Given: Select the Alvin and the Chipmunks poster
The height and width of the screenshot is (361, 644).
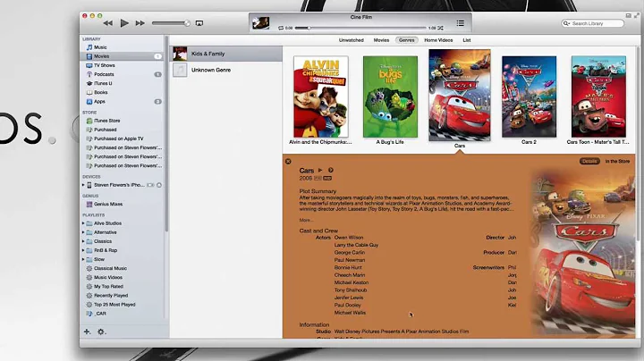Looking at the screenshot, I should coord(321,97).
